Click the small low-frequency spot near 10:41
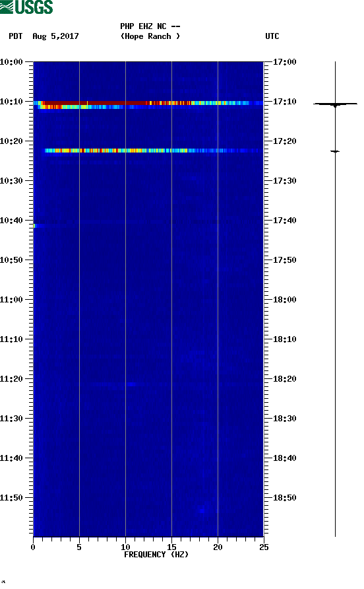 point(34,226)
